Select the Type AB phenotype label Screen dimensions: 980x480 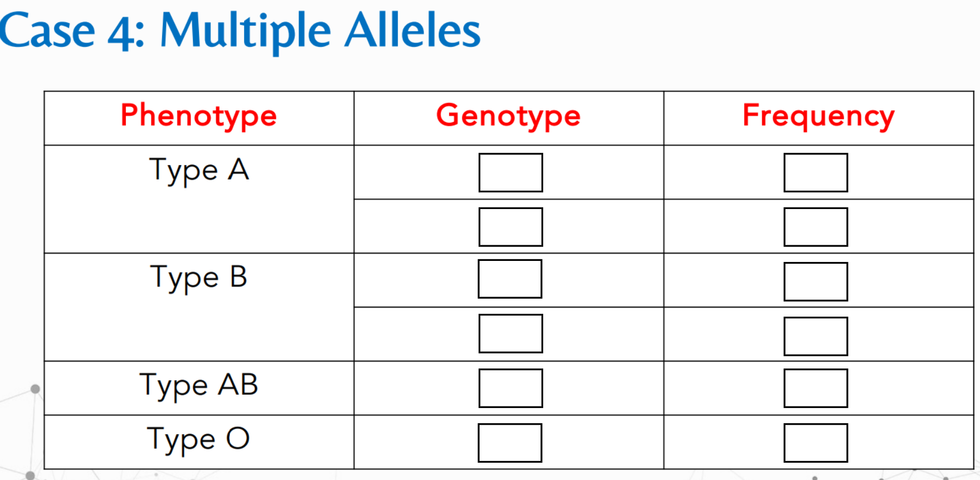pyautogui.click(x=199, y=385)
